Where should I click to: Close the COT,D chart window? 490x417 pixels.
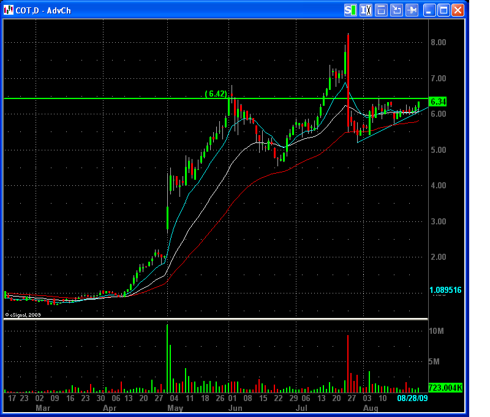(458, 10)
